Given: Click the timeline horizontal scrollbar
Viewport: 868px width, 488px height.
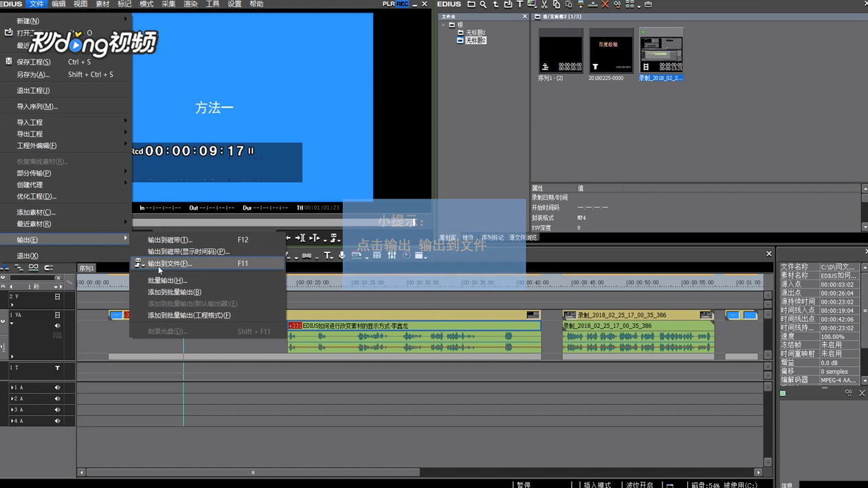Looking at the screenshot, I should 253,472.
